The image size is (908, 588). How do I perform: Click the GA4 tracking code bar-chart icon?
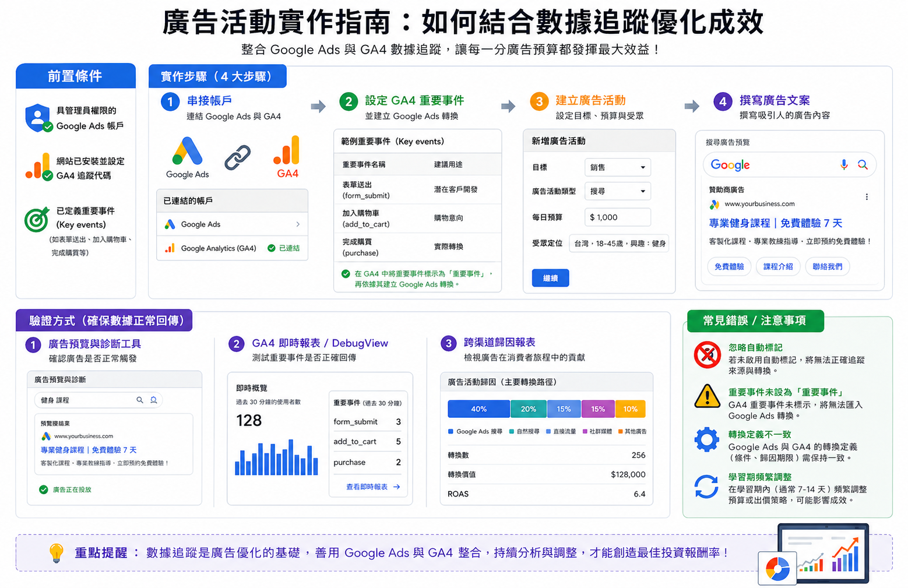pyautogui.click(x=38, y=167)
